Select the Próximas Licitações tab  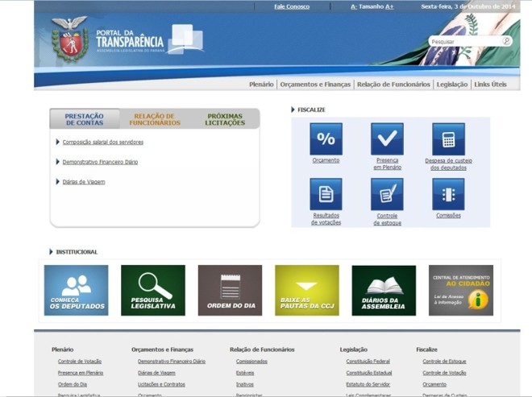[x=224, y=119]
